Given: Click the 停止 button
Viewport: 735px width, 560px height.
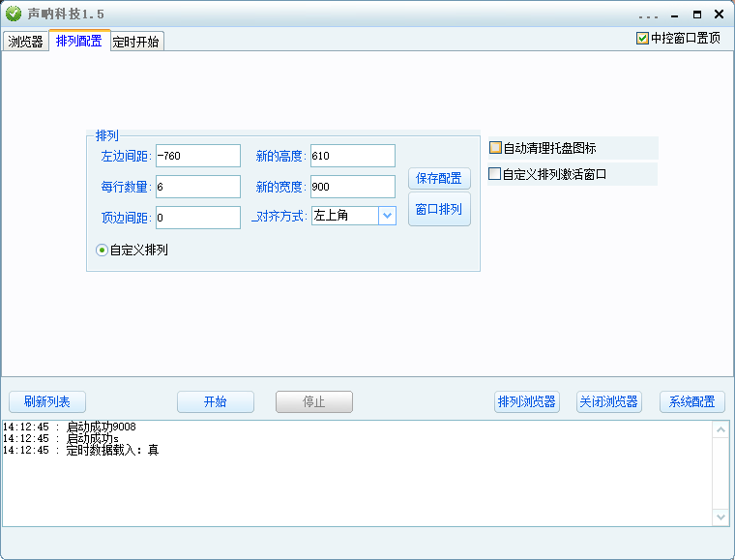Looking at the screenshot, I should pos(314,401).
